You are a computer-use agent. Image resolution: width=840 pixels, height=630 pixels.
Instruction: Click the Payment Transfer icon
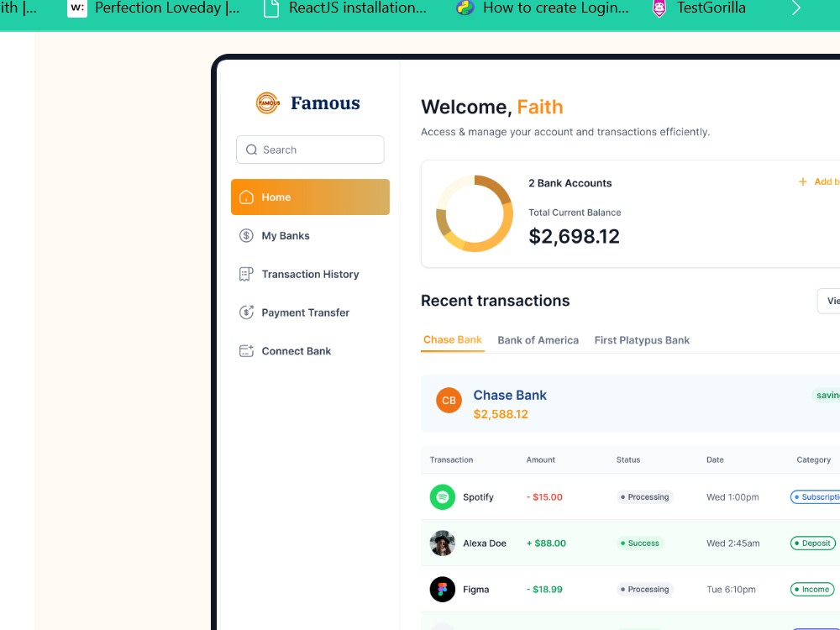pyautogui.click(x=246, y=312)
